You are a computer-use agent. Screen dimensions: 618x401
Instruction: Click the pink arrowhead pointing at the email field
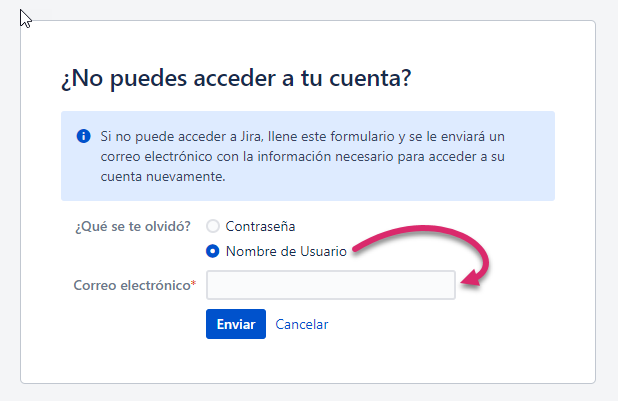click(x=472, y=277)
